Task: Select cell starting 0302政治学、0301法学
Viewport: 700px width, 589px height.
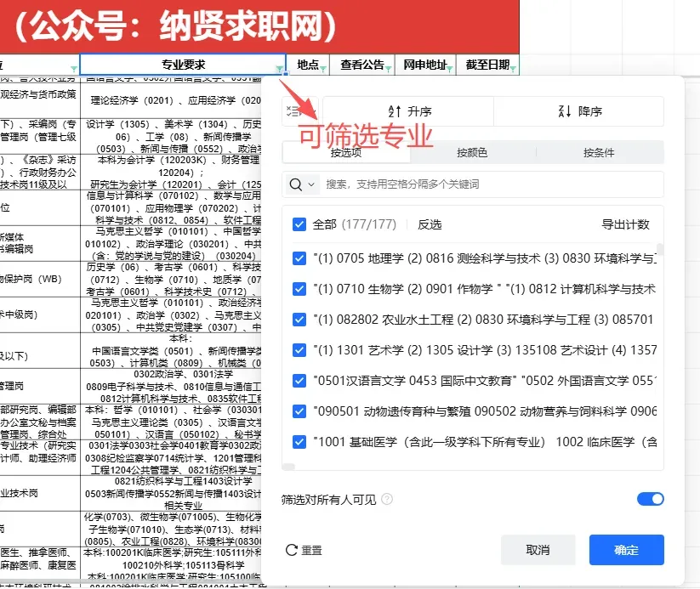Action: pos(171,386)
